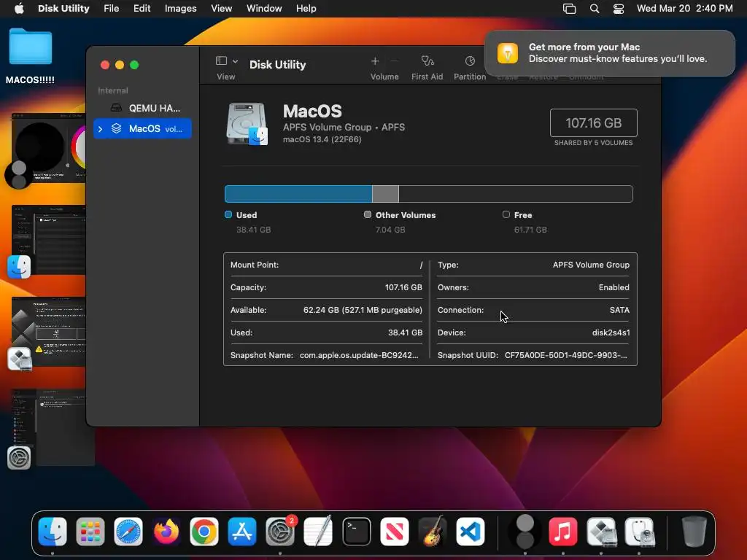Click the QEMU hard disk icon in sidebar
This screenshot has height=560, width=747.
pos(116,108)
